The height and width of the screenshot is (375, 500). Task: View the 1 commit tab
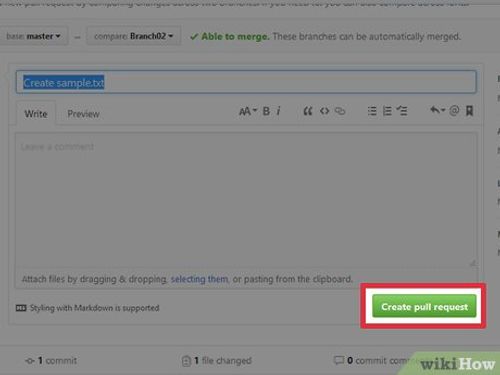pos(51,361)
